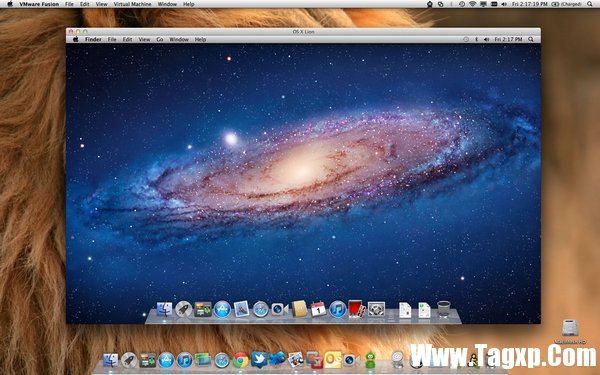600x375 pixels.
Task: Open Spotlight search in the guest menu bar
Action: pos(531,39)
